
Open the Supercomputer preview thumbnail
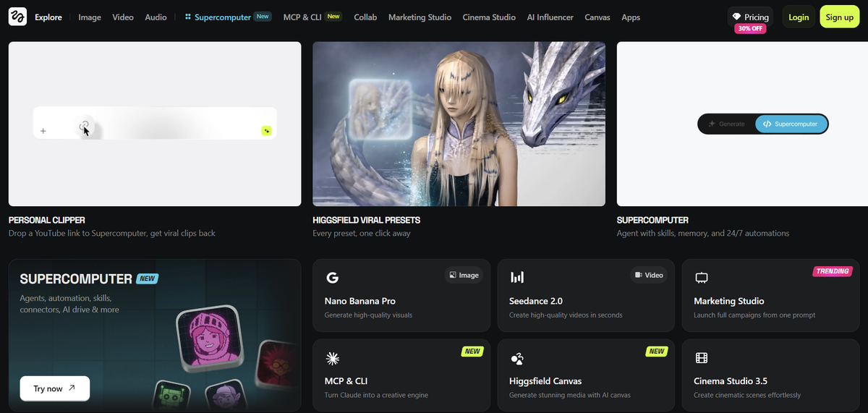tap(742, 124)
